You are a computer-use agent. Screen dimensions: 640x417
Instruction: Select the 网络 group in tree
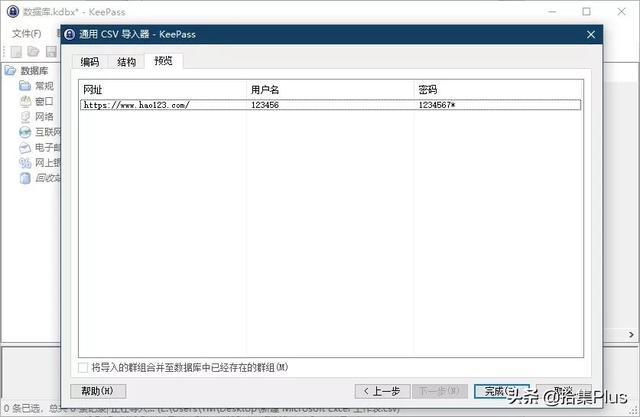pyautogui.click(x=44, y=117)
